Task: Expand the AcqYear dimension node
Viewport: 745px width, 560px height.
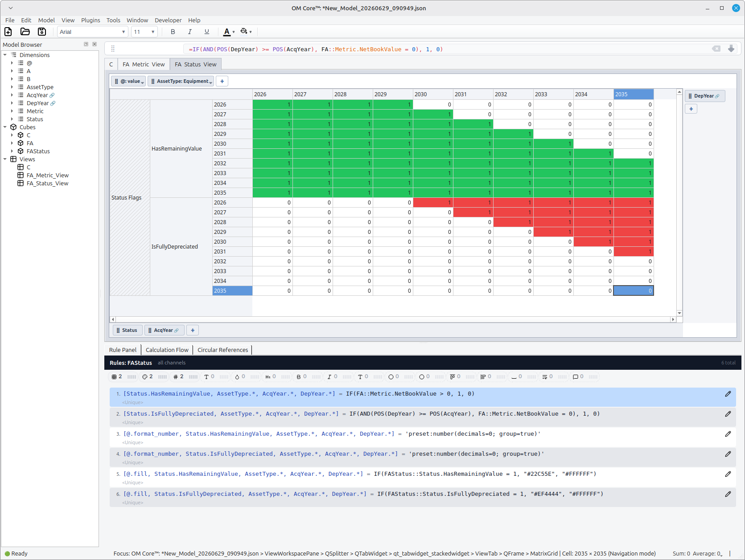Action: (12, 95)
